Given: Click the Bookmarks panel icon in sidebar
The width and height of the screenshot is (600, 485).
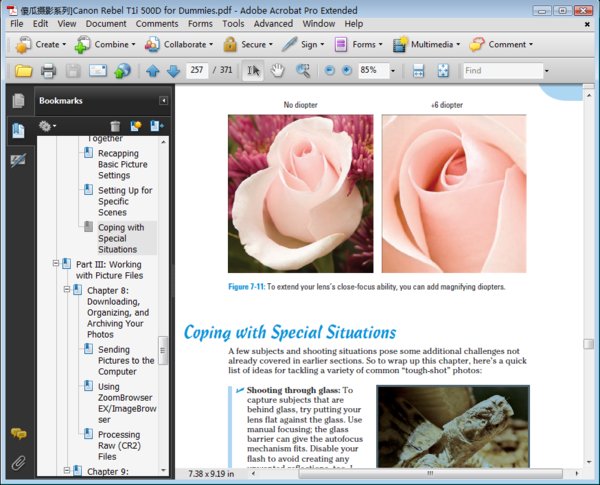Looking at the screenshot, I should (18, 131).
